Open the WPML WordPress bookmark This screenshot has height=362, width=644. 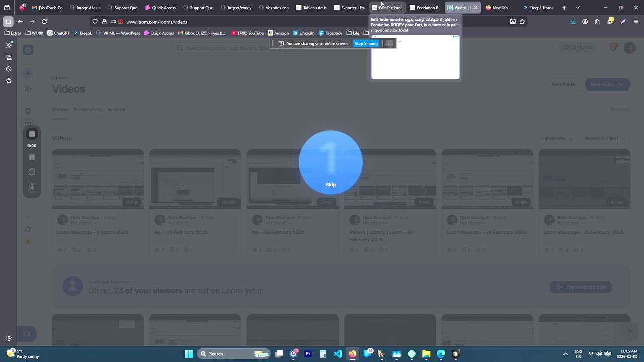(x=118, y=33)
